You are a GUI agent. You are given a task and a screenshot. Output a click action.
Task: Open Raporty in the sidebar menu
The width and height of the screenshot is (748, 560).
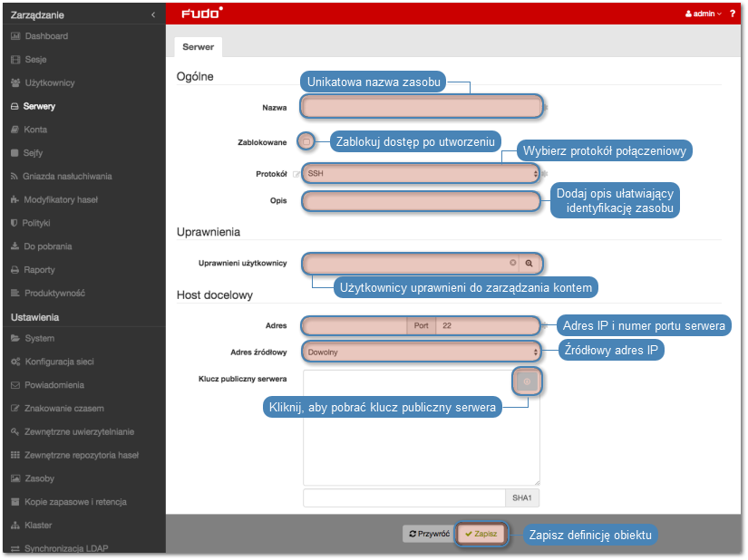pyautogui.click(x=40, y=270)
